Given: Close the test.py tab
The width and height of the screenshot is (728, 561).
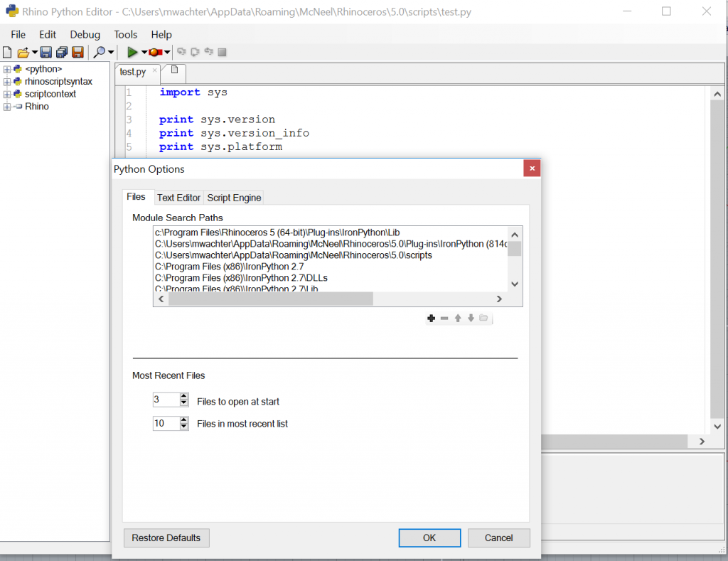Looking at the screenshot, I should pos(154,70).
